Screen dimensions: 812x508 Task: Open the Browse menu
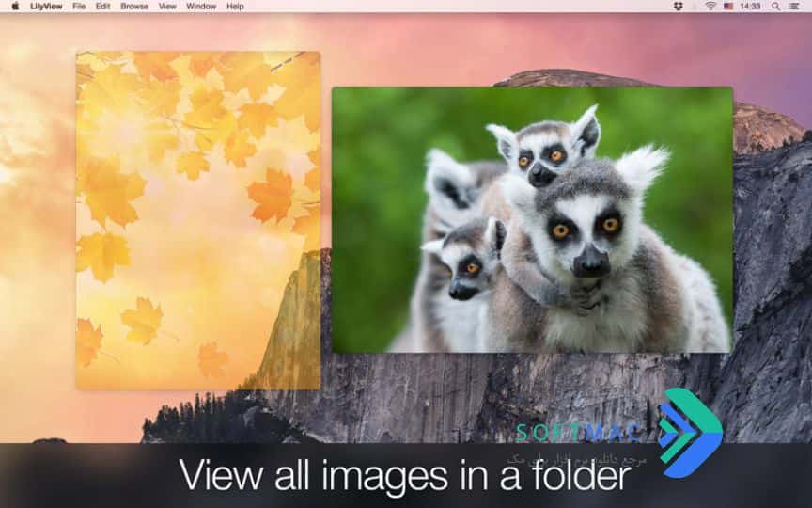tap(134, 7)
